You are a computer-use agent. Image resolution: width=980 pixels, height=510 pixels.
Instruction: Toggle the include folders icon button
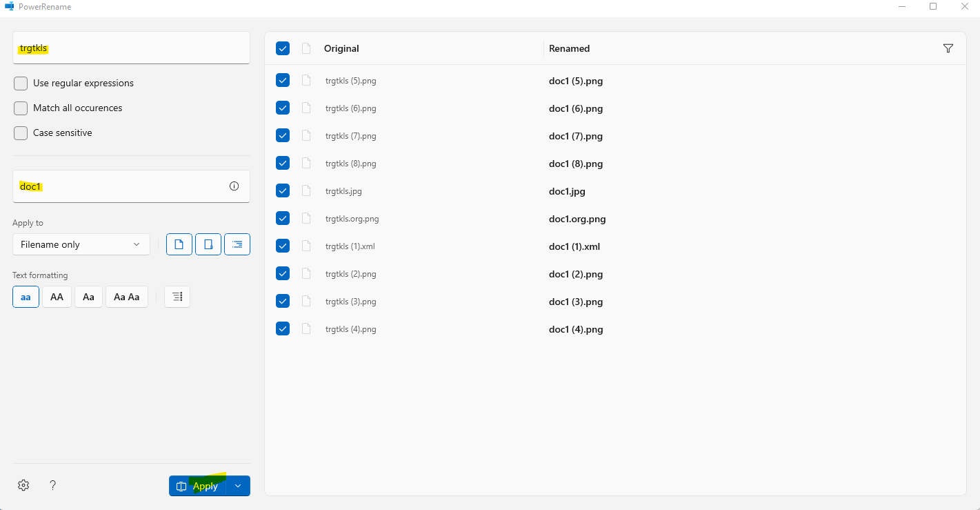pos(208,244)
